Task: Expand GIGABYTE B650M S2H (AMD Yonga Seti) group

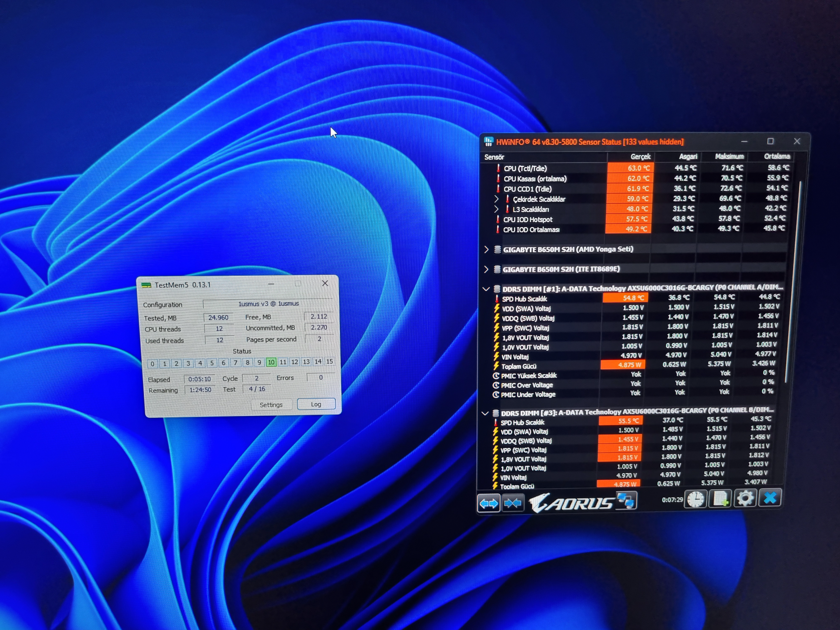Action: (x=487, y=249)
